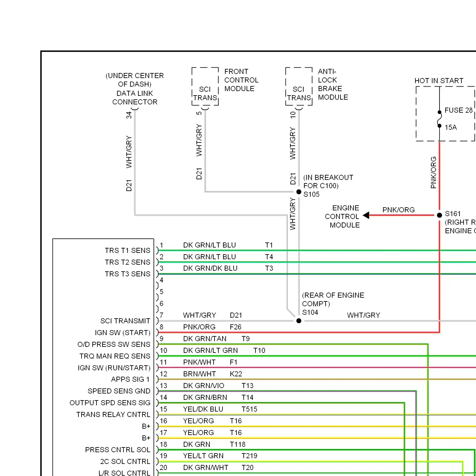Click circuit code T9

click(x=246, y=339)
